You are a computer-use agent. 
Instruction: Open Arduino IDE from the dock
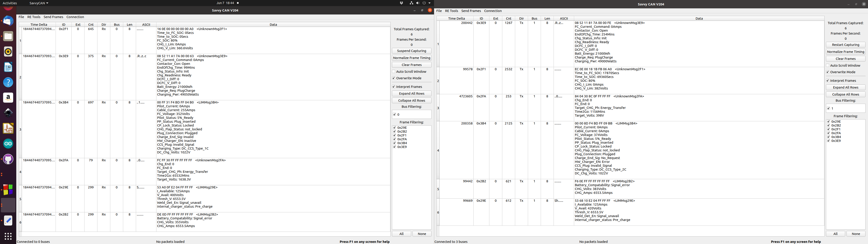pos(8,144)
